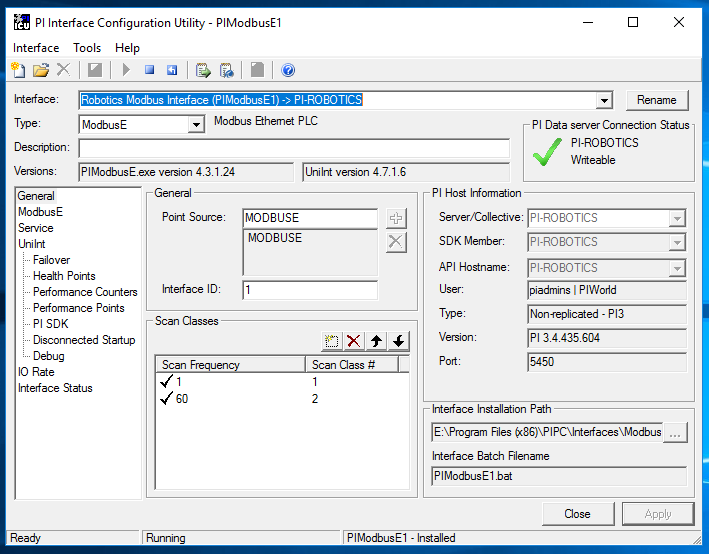This screenshot has width=709, height=554.
Task: Delete interface X toolbar icon
Action: 63,70
